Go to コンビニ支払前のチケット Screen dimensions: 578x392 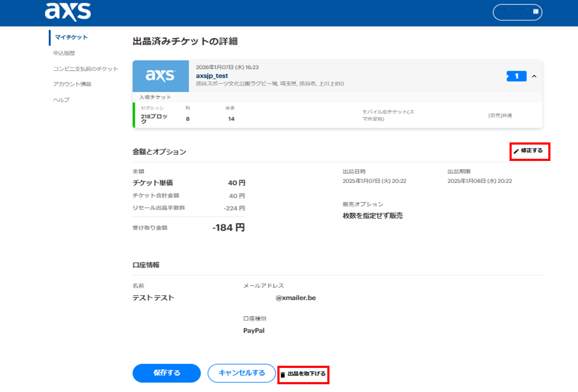(85, 69)
